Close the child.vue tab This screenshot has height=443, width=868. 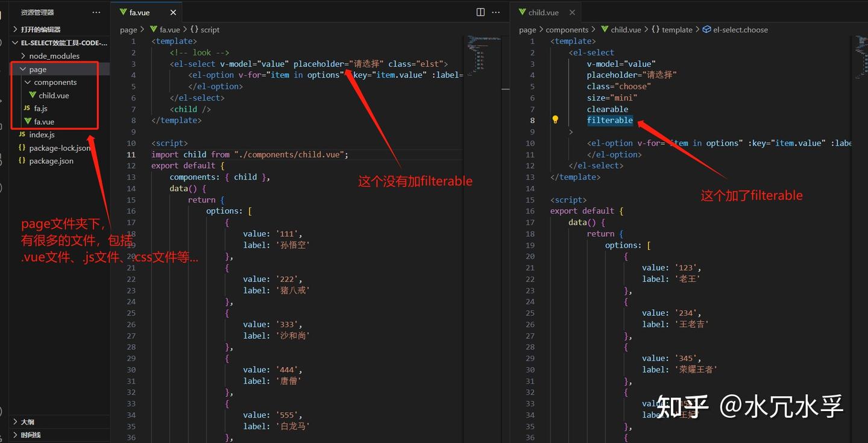[572, 12]
